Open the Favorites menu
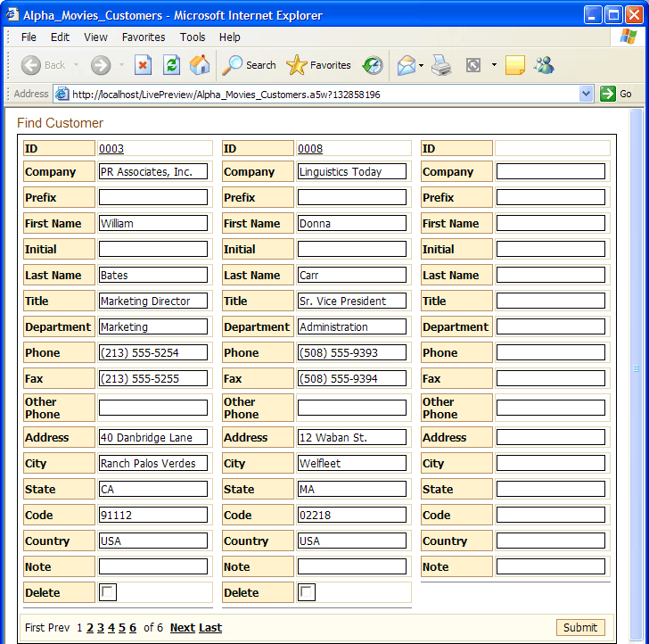The height and width of the screenshot is (644, 649). pyautogui.click(x=144, y=37)
